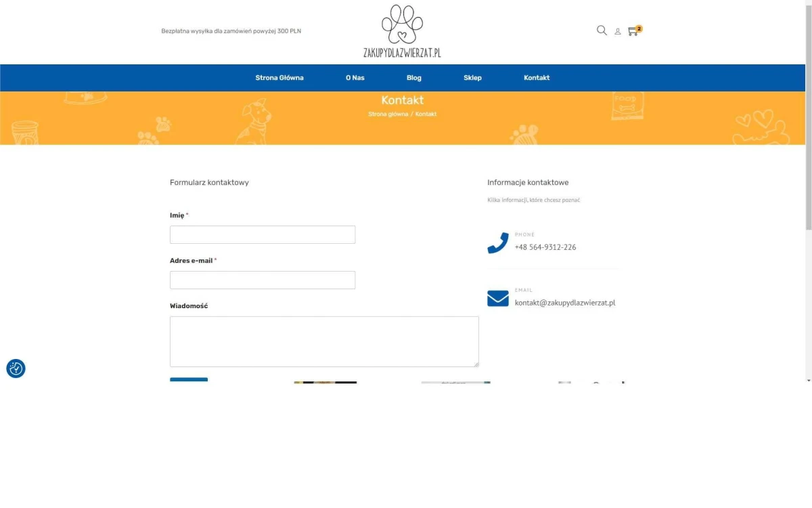Open the shopping cart icon
This screenshot has width=812, height=508.
click(633, 31)
